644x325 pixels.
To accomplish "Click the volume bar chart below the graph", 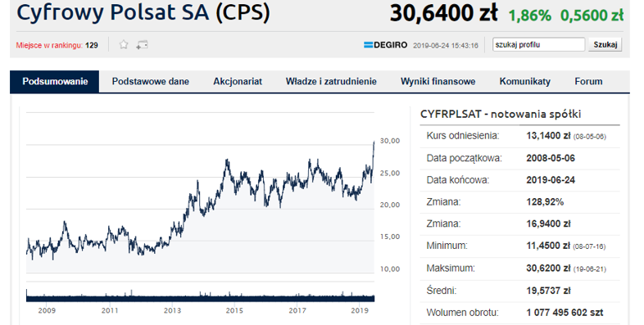I will click(200, 296).
